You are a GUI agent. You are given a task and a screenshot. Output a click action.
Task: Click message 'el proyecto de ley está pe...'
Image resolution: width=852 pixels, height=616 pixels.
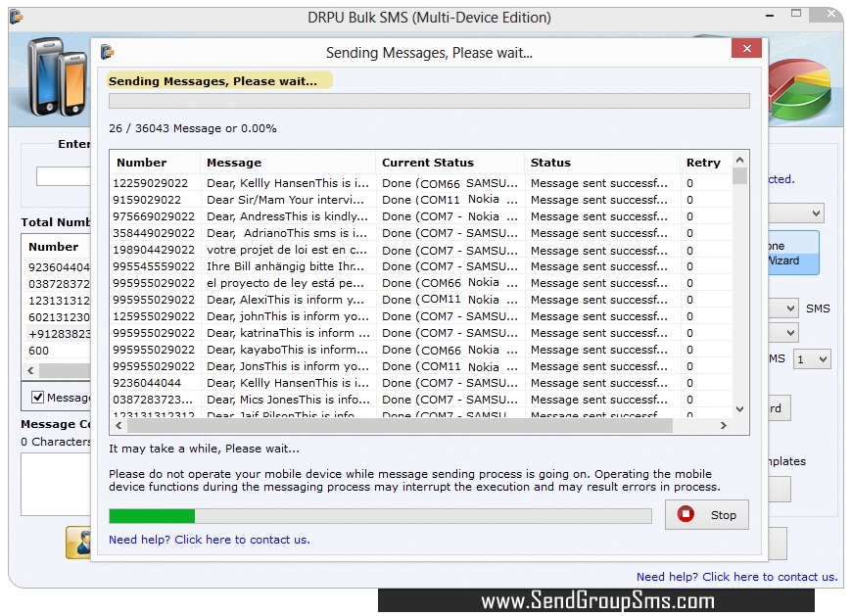click(x=285, y=283)
